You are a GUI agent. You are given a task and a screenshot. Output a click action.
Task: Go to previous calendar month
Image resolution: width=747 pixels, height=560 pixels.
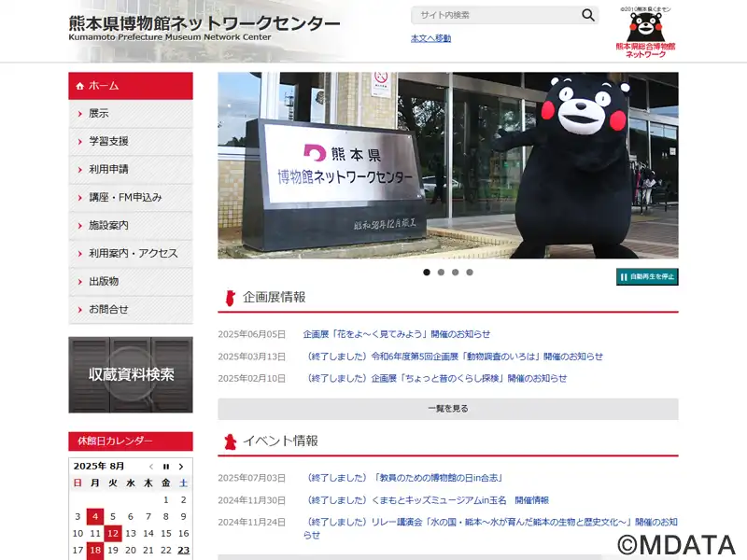151,467
